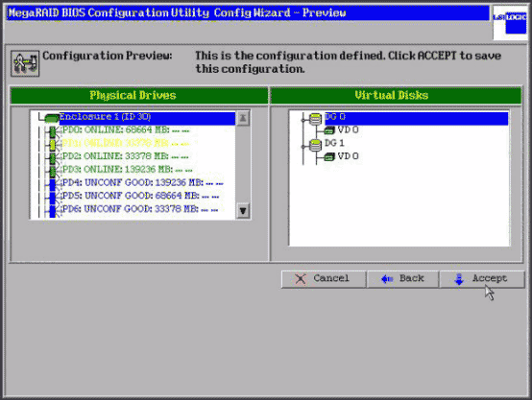Click the PD6 blue drive icon
The height and width of the screenshot is (400, 532).
(x=52, y=211)
